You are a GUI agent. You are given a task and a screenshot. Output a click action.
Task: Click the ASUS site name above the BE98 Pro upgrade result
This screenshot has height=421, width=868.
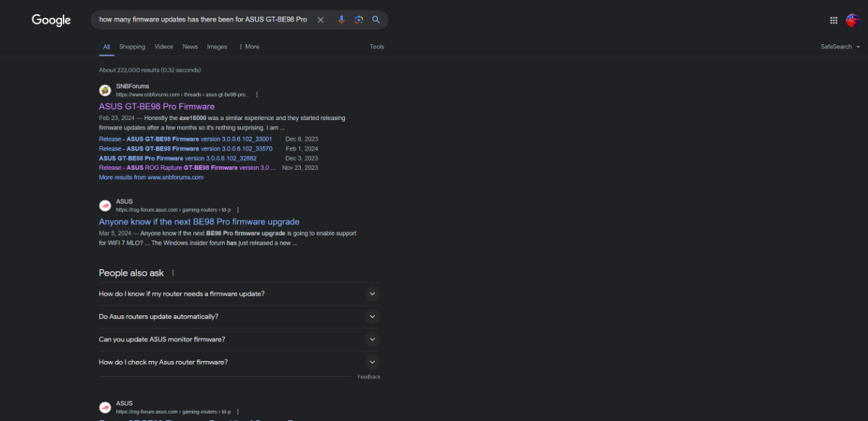[x=124, y=201]
